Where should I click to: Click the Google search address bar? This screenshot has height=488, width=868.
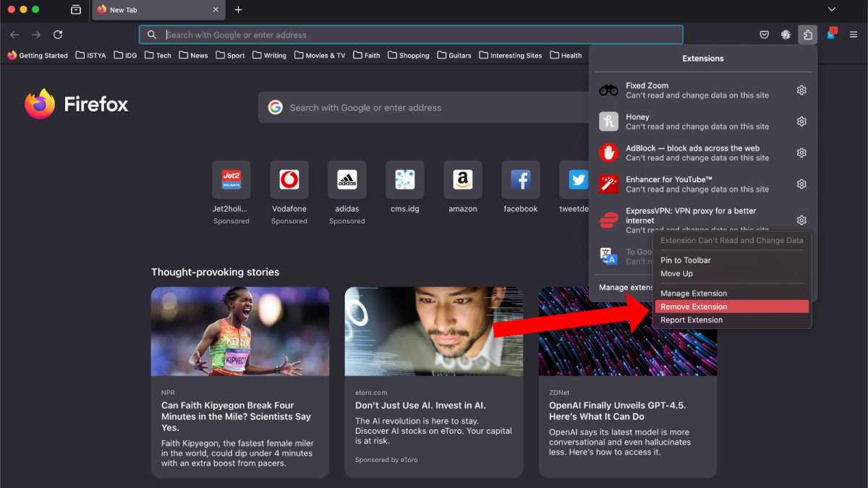(x=412, y=34)
